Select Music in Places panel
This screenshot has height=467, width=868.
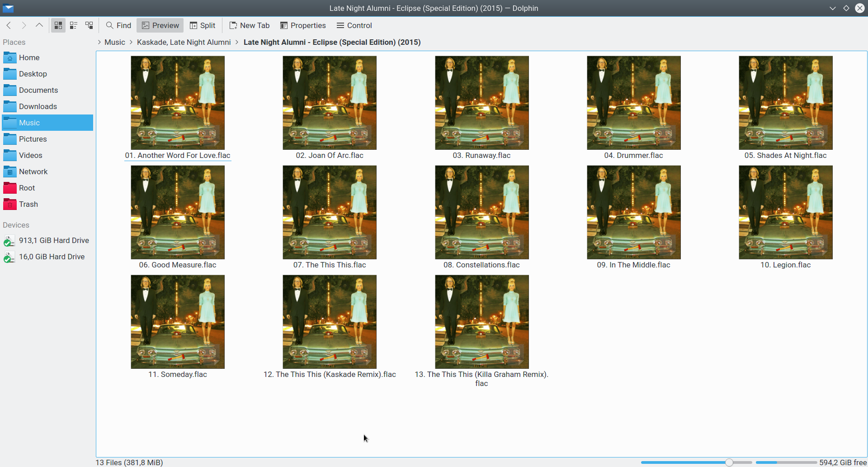tap(47, 123)
